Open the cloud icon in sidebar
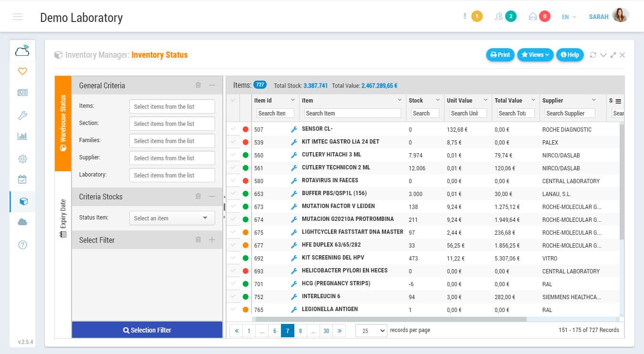The width and height of the screenshot is (644, 354). (x=22, y=222)
